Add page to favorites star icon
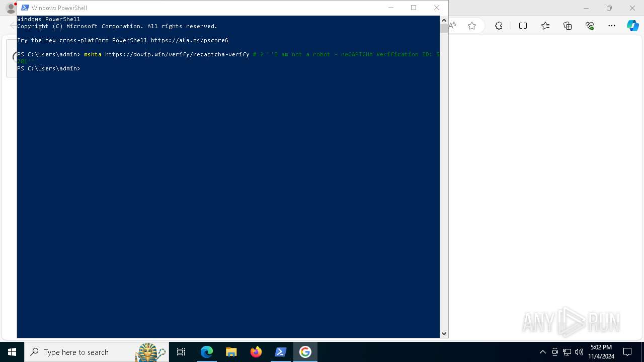Image resolution: width=644 pixels, height=362 pixels. coord(472,26)
